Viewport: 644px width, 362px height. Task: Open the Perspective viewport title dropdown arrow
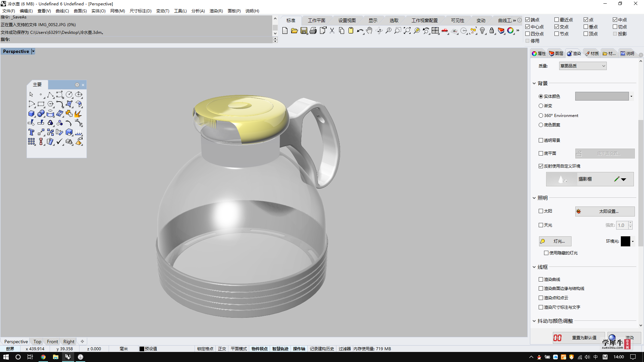pos(33,51)
